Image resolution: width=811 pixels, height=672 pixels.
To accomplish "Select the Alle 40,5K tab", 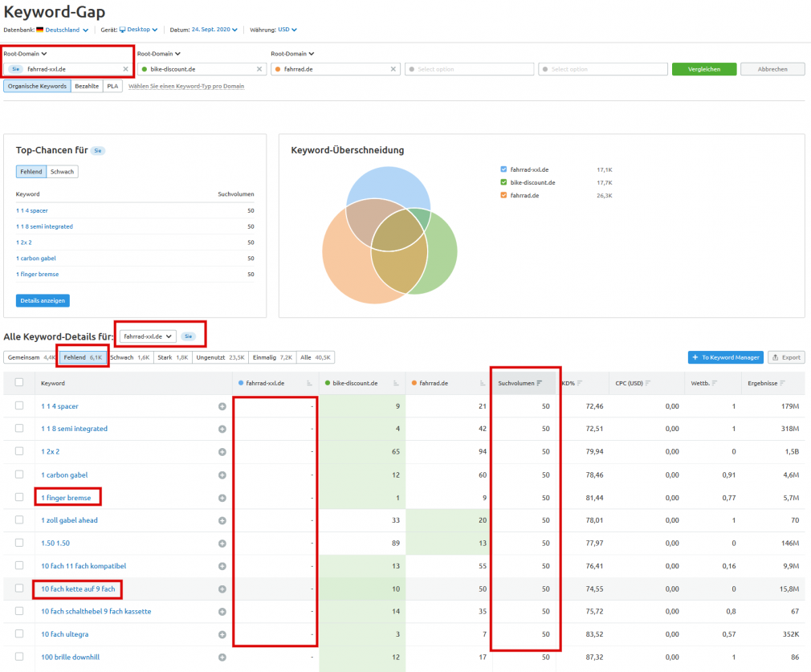I will coord(316,357).
